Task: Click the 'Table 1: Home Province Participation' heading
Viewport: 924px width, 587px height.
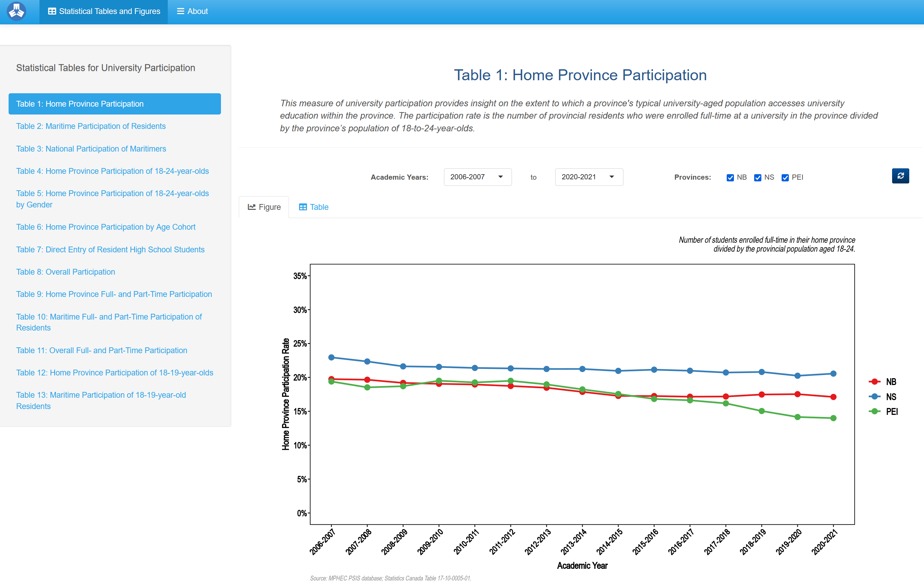Action: 580,75
